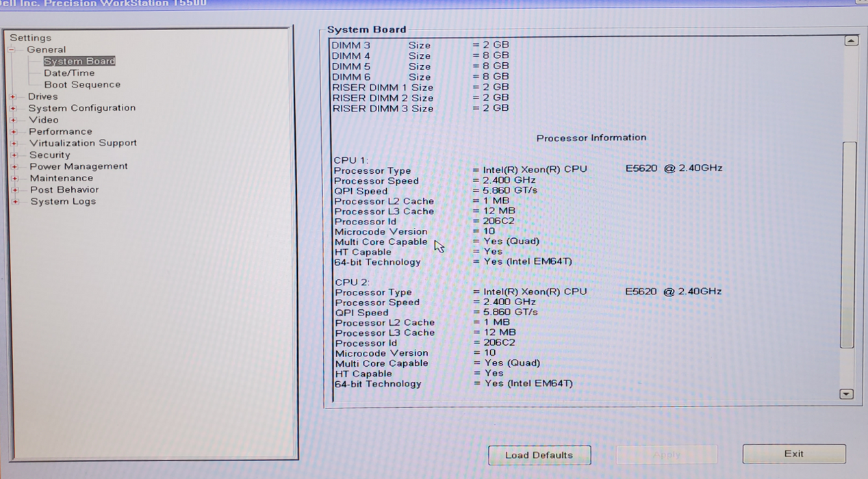Viewport: 868px width, 479px height.
Task: Select System Board in the settings tree
Action: click(x=79, y=61)
